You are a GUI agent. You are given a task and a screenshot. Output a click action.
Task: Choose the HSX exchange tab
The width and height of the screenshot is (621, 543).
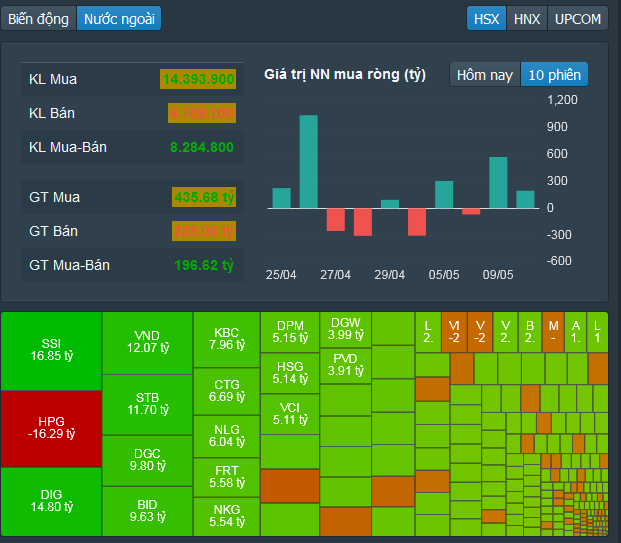(x=486, y=19)
